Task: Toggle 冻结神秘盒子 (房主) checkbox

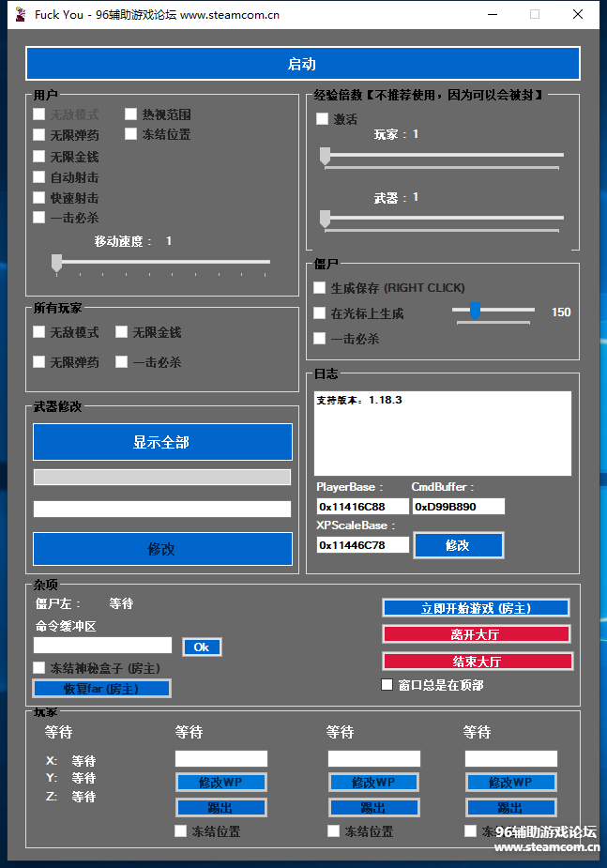Action: coord(39,667)
